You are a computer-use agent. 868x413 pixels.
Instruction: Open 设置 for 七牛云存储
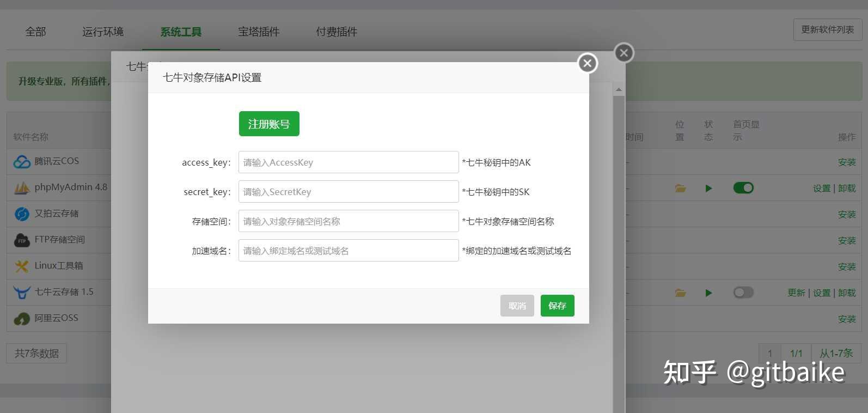[822, 293]
